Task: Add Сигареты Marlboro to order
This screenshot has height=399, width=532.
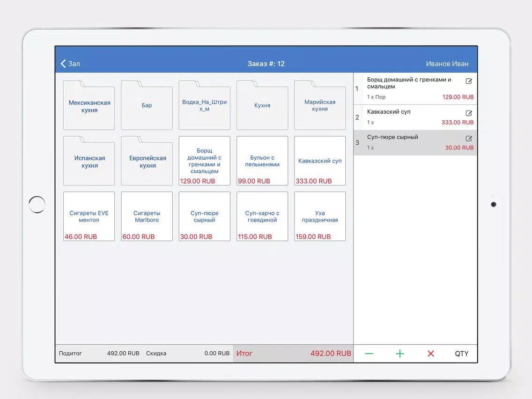Action: tap(147, 216)
